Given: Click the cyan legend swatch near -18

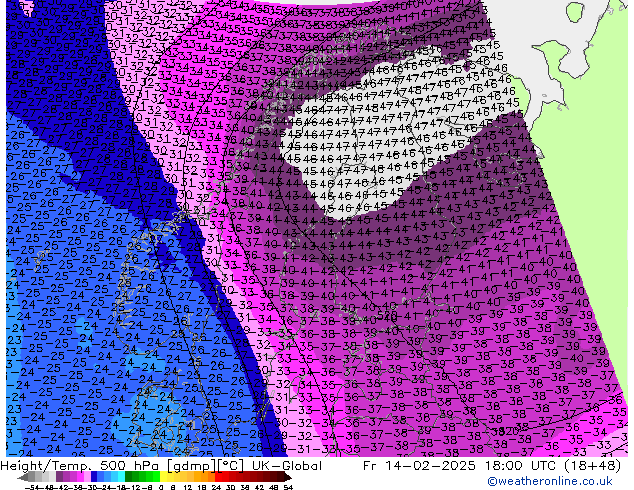Looking at the screenshot, I should (x=122, y=477).
